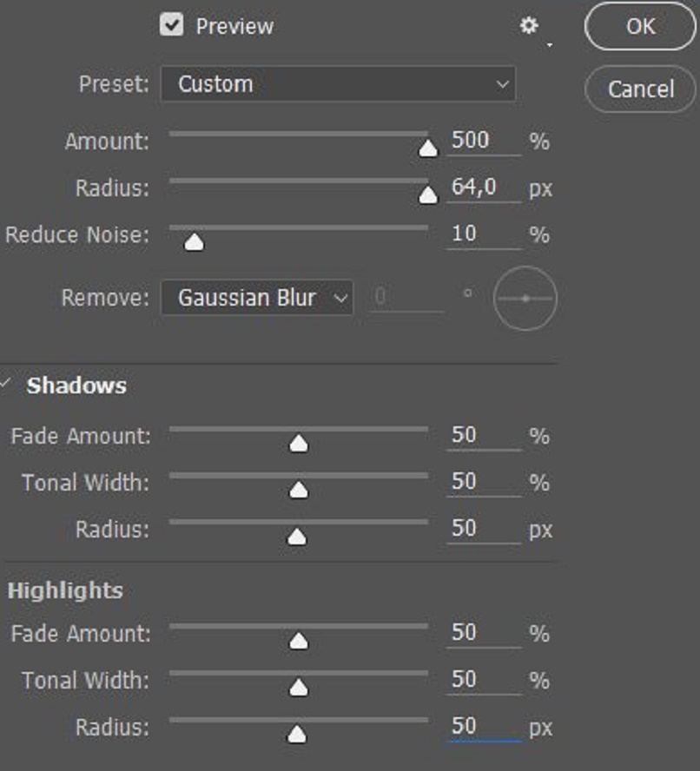This screenshot has width=700, height=771.
Task: Click the Amount slider handle
Action: click(x=428, y=148)
